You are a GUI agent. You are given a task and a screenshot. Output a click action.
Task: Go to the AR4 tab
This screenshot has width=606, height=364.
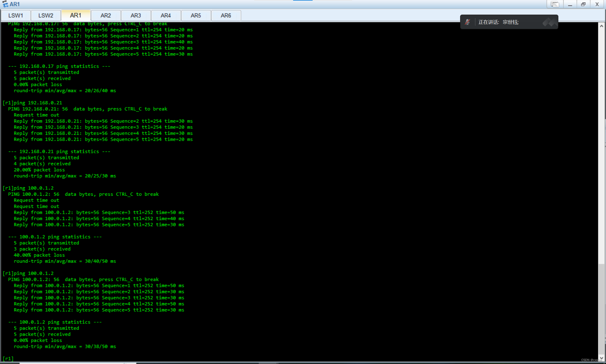[x=166, y=15]
